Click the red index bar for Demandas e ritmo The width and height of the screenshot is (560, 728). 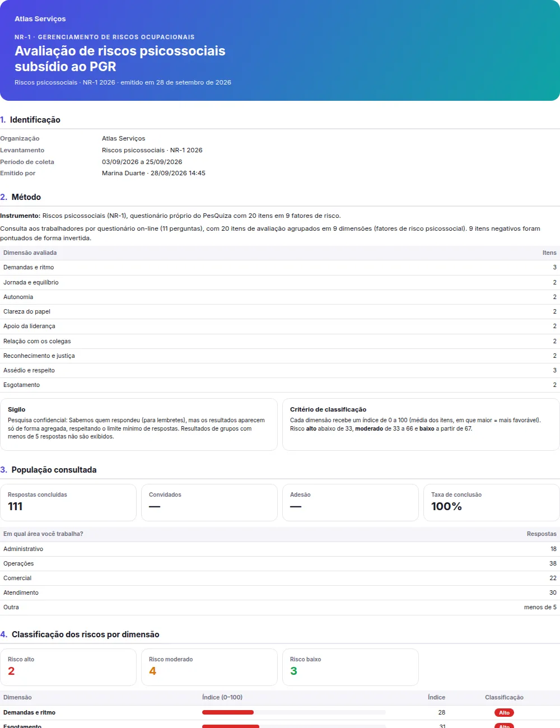click(228, 712)
